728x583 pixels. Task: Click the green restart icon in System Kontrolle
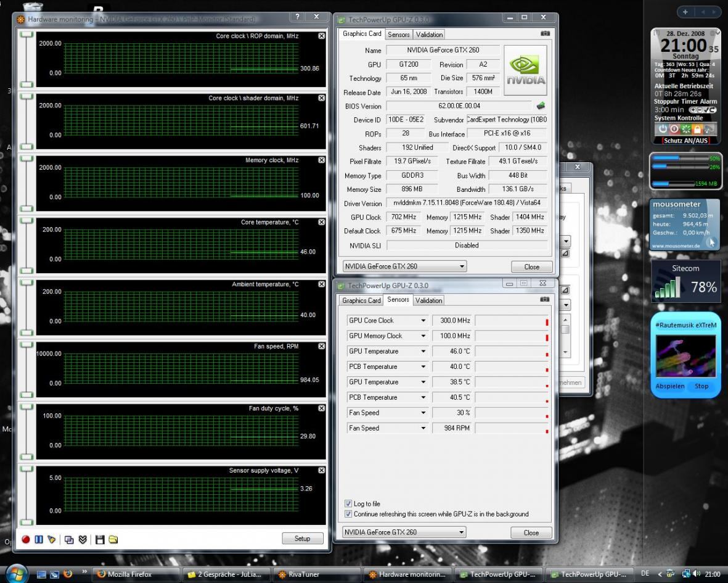pyautogui.click(x=685, y=129)
